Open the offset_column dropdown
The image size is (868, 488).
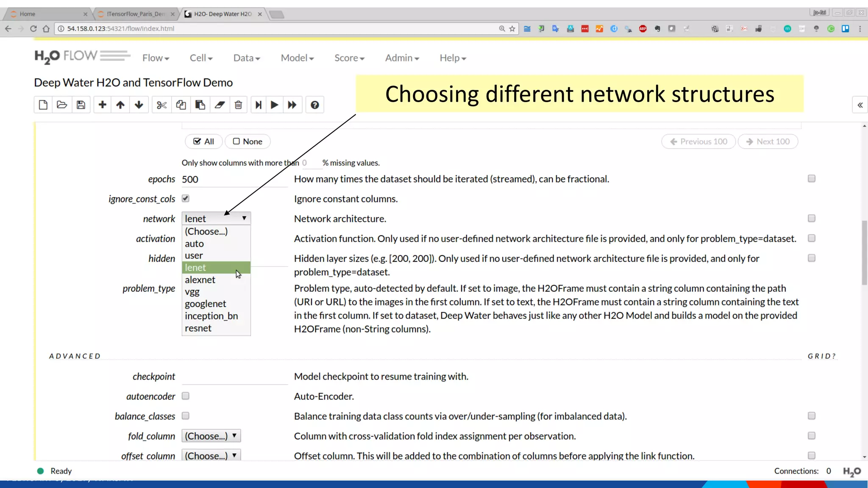click(x=211, y=455)
